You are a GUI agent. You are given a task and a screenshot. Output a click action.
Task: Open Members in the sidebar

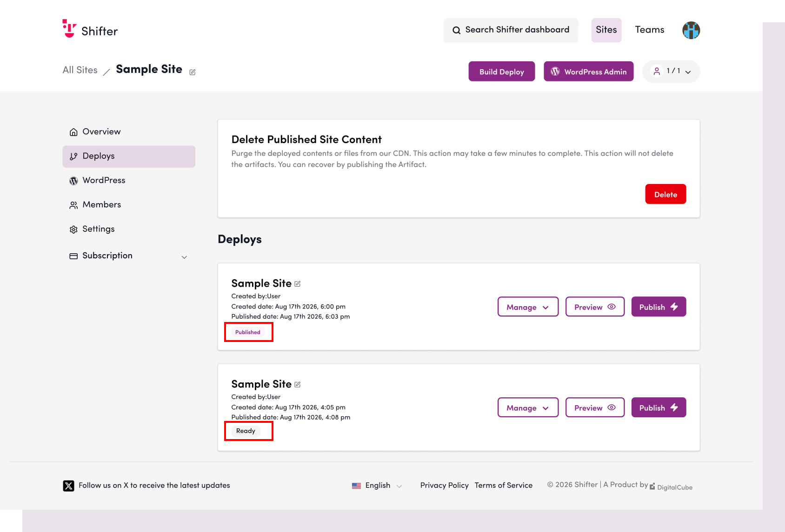pos(129,205)
